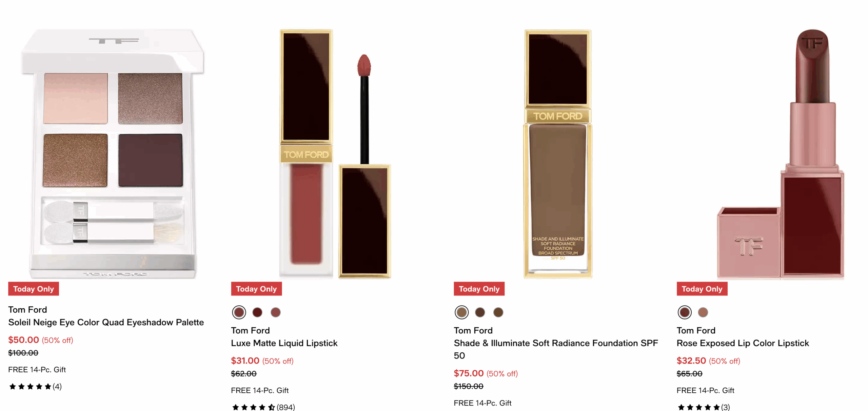Select the dark burgundy Rose Exposed lipstick swatch
The height and width of the screenshot is (411, 868).
pos(684,312)
